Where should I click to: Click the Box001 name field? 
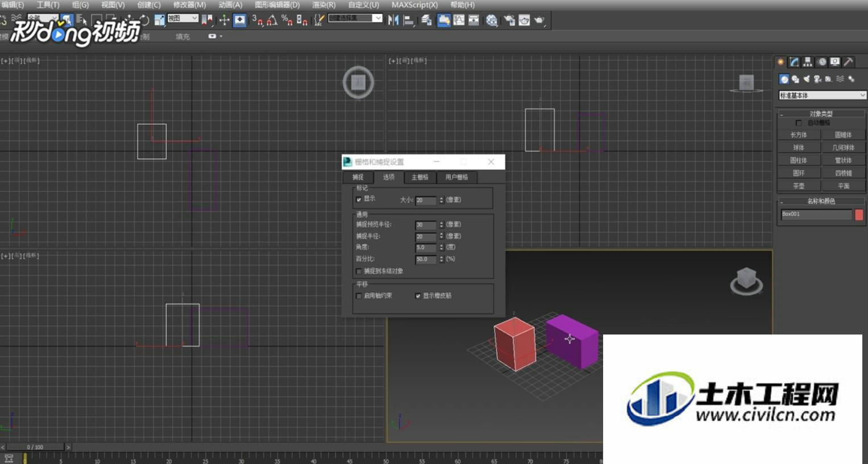pyautogui.click(x=816, y=214)
